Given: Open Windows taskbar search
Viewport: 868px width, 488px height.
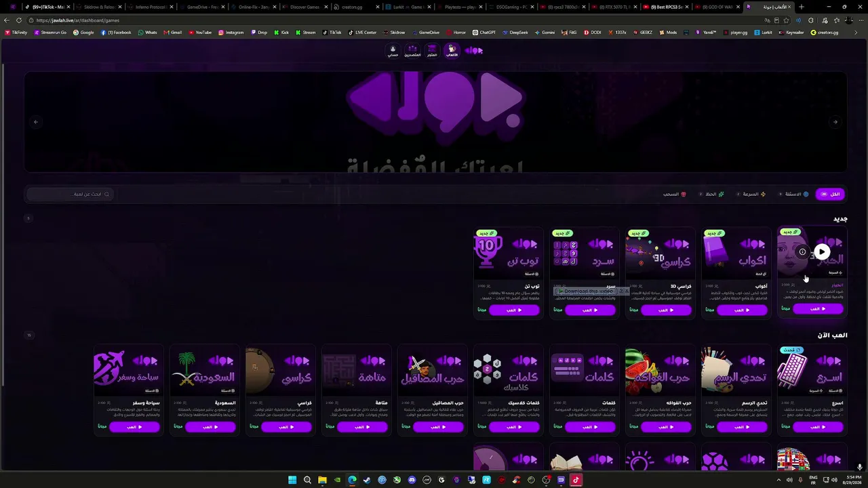Looking at the screenshot, I should (x=307, y=480).
